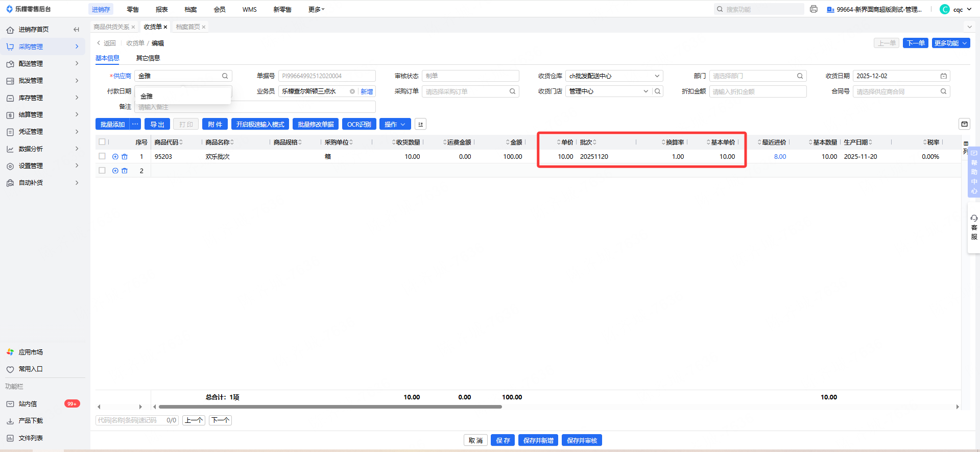The width and height of the screenshot is (980, 452).
Task: Click the OCR识别 button
Action: 359,124
